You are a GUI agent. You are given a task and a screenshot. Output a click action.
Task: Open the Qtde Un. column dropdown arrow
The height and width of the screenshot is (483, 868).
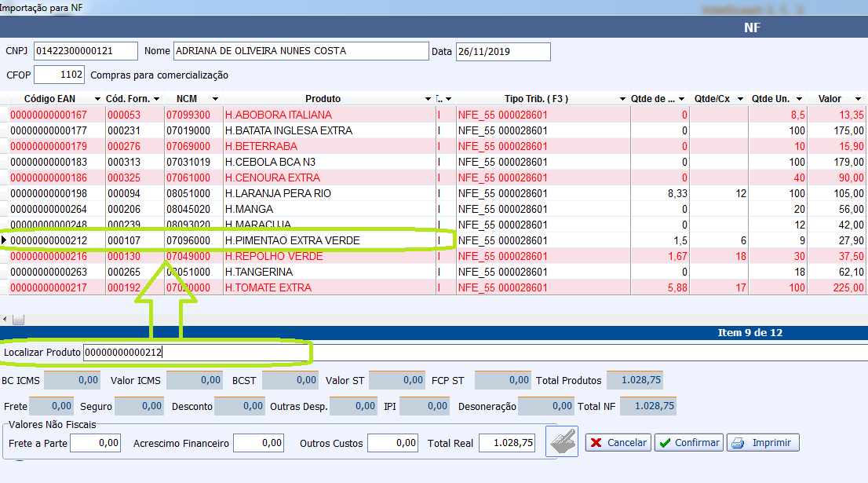798,99
